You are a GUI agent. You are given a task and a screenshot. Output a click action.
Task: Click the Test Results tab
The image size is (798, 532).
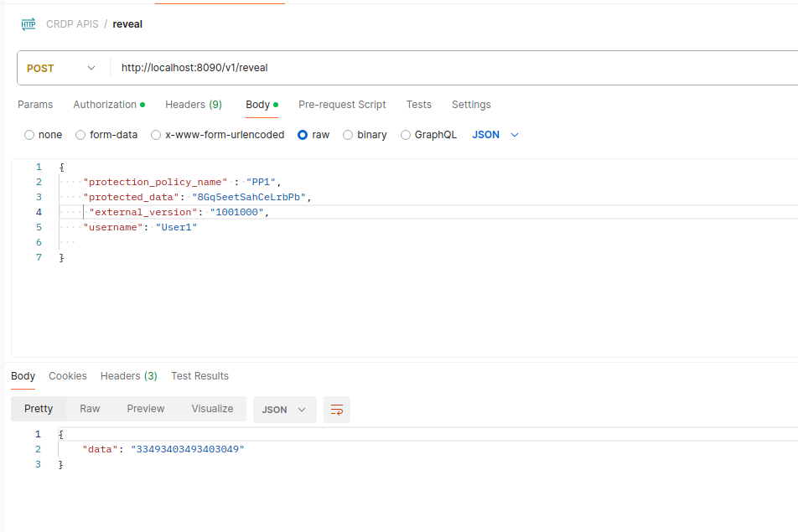click(199, 375)
